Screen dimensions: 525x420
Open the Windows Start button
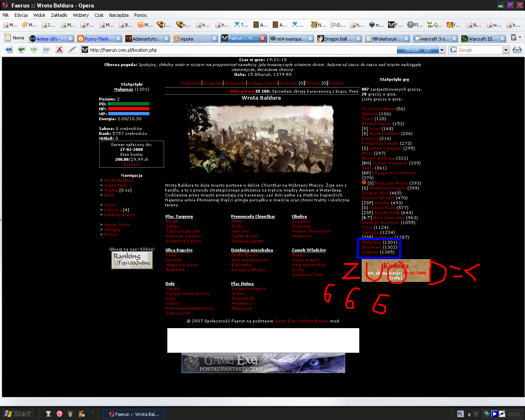(17, 414)
